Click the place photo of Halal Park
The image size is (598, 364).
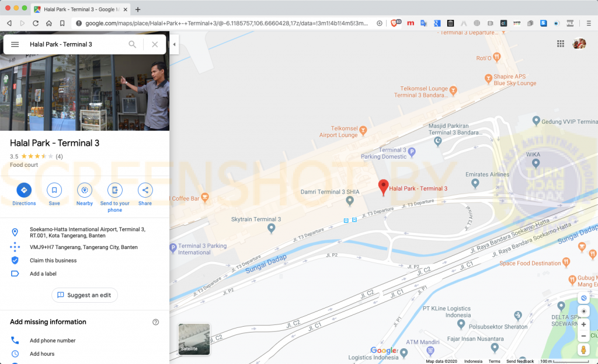[x=85, y=93]
